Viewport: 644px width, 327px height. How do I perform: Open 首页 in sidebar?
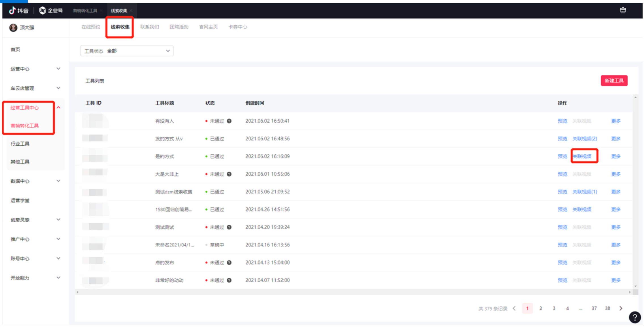(15, 50)
